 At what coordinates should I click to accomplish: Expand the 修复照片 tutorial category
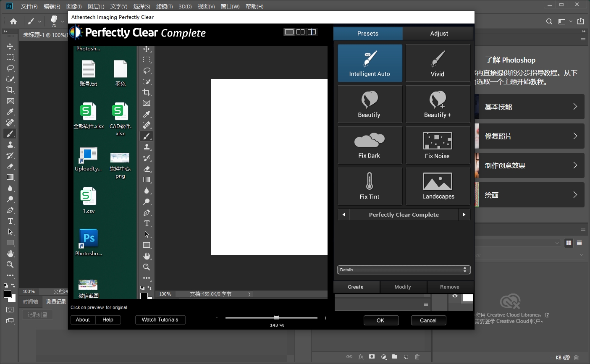529,136
